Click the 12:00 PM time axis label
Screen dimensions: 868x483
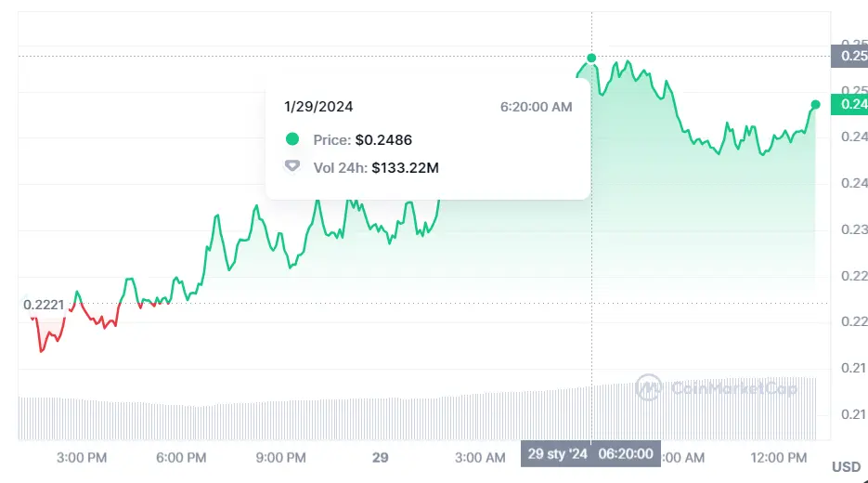click(x=778, y=457)
